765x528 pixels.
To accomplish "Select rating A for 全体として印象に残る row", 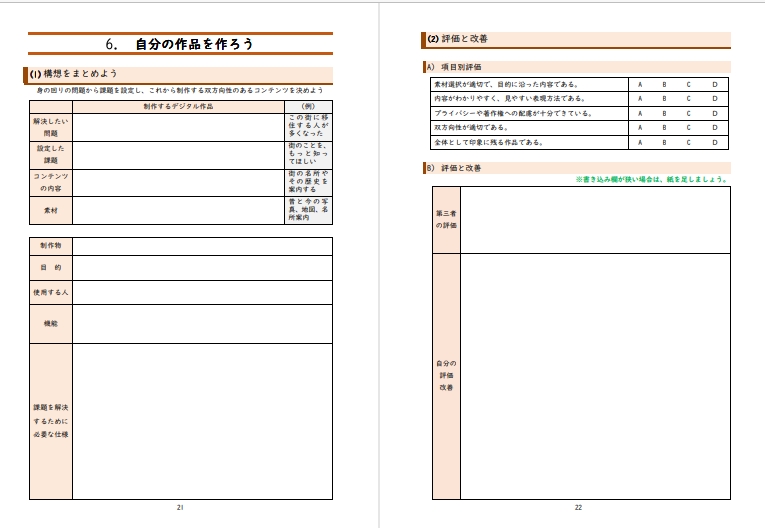I will tap(640, 143).
